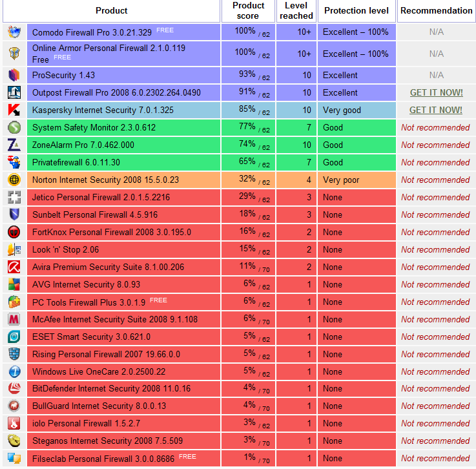Click the ESET Smart Security icon
Viewport: 476px width, 469px height.
click(14, 337)
